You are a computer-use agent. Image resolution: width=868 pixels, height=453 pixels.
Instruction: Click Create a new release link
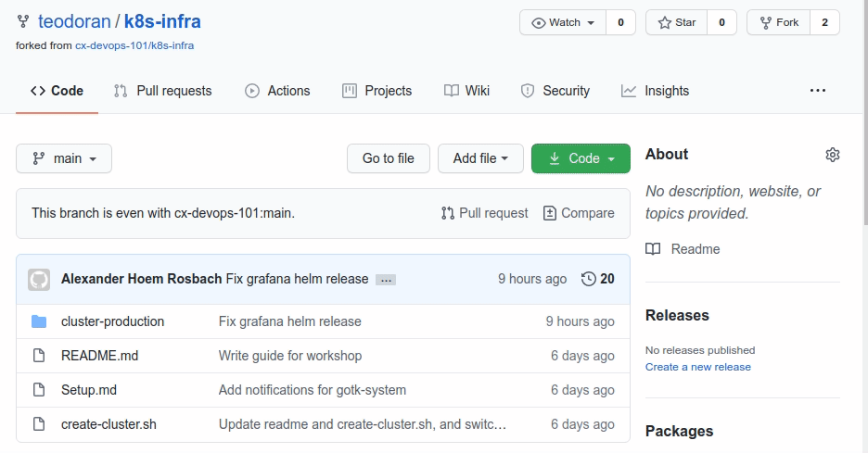coord(698,367)
